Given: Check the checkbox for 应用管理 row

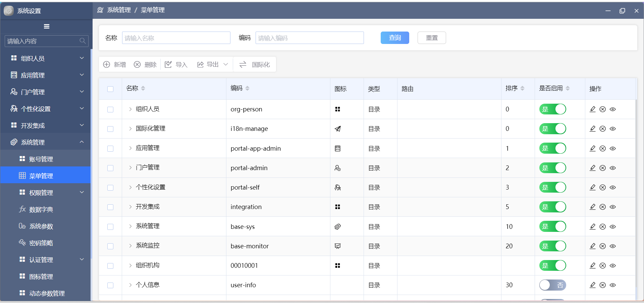Looking at the screenshot, I should [110, 149].
